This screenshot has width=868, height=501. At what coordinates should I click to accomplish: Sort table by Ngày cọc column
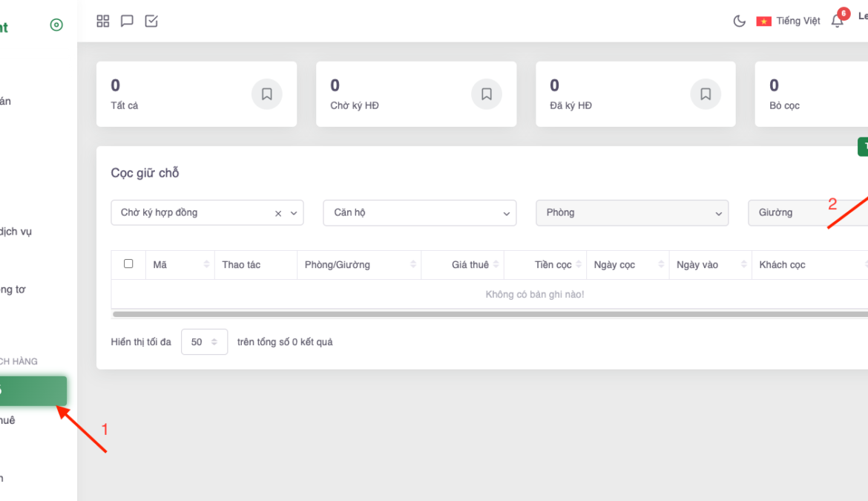click(614, 265)
